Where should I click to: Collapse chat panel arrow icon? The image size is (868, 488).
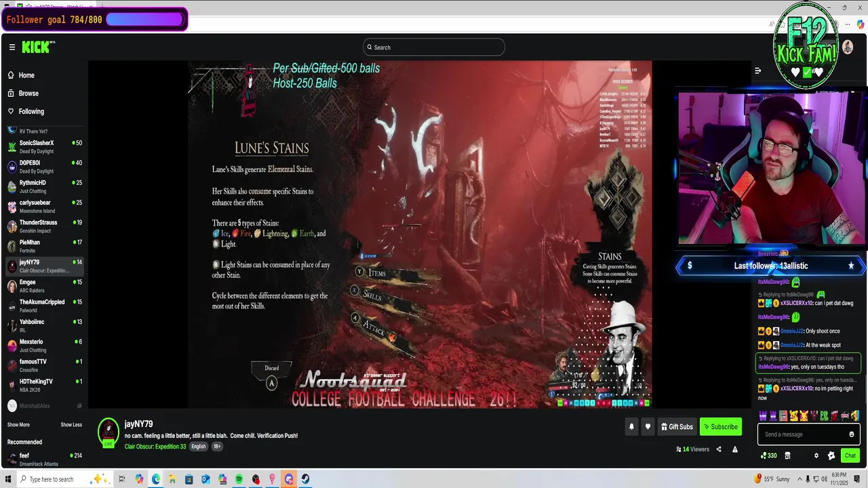pos(757,70)
